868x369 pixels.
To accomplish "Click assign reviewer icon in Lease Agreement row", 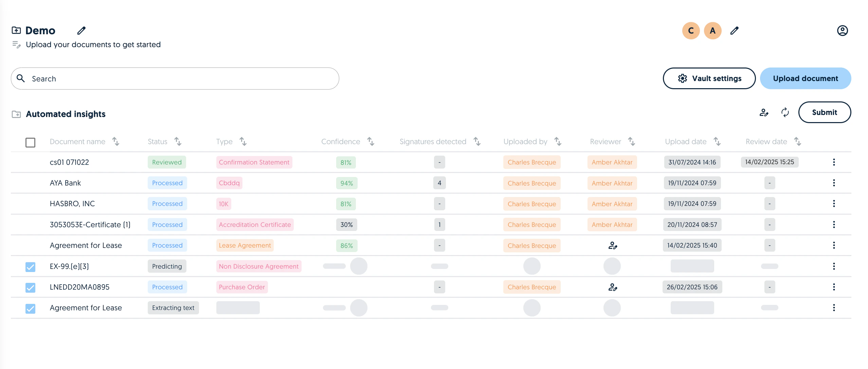I will pos(613,245).
